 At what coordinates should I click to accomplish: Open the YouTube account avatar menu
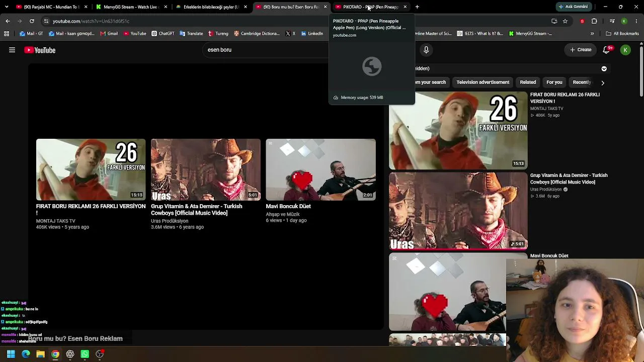[x=625, y=50]
